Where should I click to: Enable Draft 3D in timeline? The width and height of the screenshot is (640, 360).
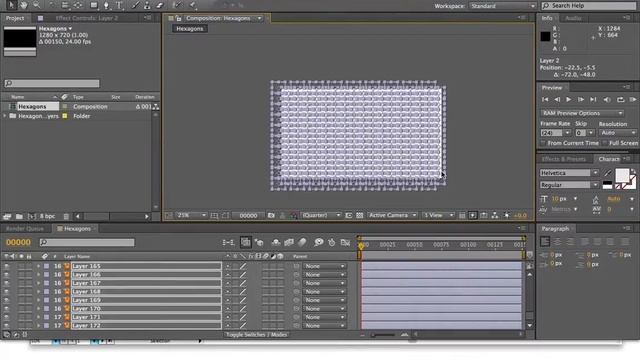click(x=259, y=242)
